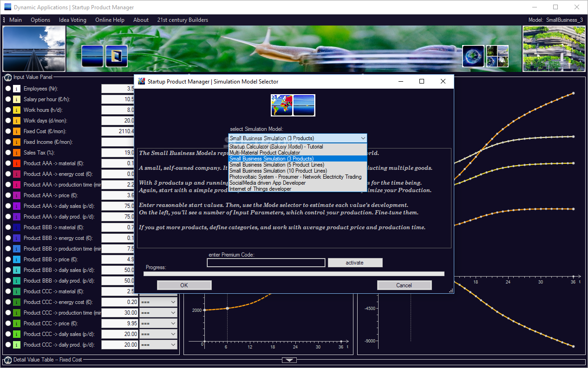Click info icon for Product AAA energy cost
This screenshot has width=588, height=368.
[x=17, y=174]
